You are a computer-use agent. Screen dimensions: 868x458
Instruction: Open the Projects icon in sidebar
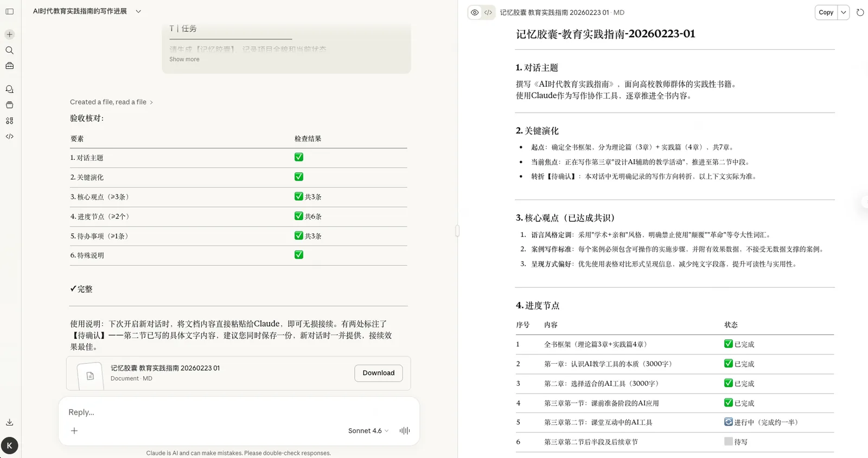click(x=10, y=105)
